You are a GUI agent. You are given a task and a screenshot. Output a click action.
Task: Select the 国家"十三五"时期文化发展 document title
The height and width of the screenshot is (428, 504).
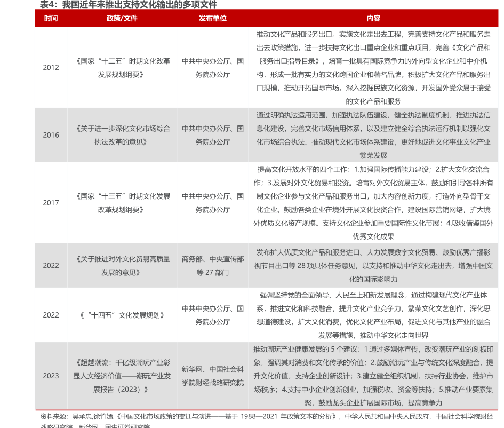click(x=122, y=203)
